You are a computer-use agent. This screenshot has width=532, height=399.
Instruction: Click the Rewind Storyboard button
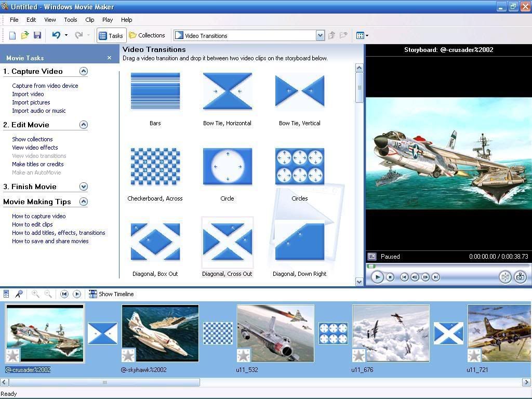pos(64,294)
